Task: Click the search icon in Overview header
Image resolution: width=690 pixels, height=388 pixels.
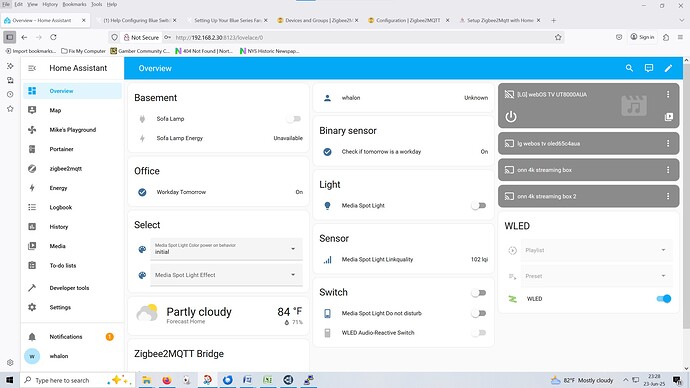Action: [x=629, y=68]
